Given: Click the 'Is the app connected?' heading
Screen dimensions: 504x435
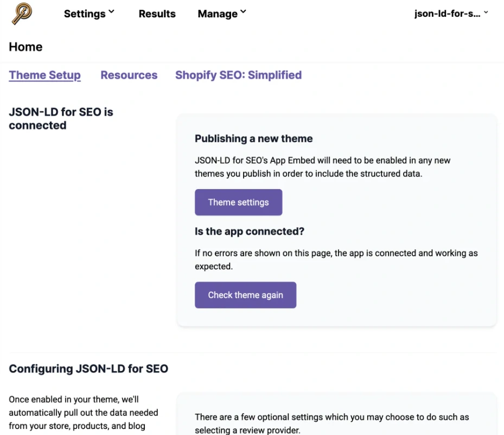Looking at the screenshot, I should [250, 231].
